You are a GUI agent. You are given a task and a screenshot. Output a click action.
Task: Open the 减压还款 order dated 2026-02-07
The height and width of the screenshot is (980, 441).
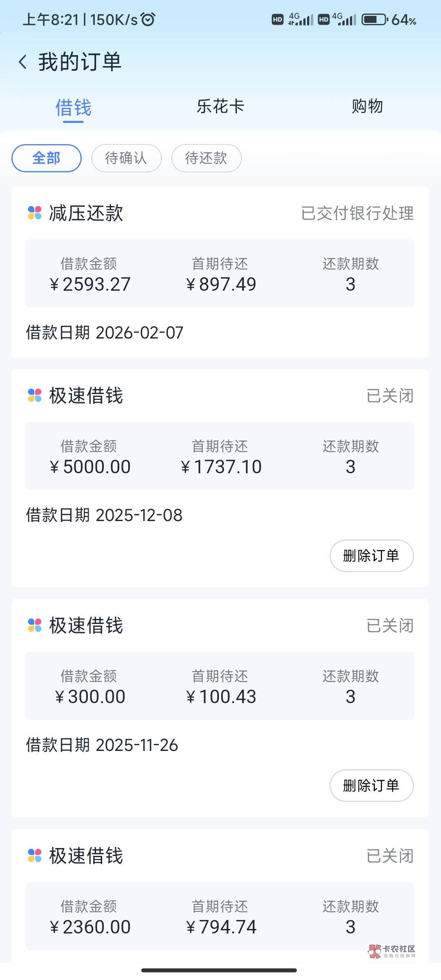220,273
